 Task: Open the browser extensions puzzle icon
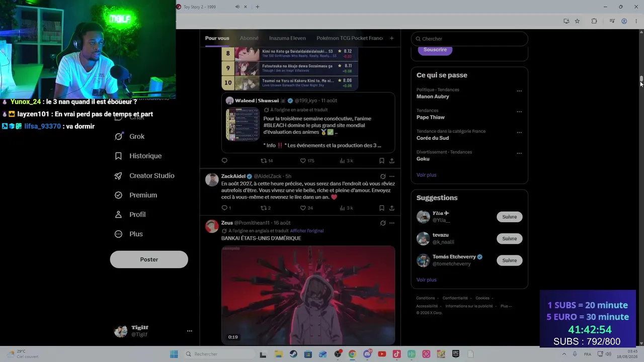pyautogui.click(x=594, y=21)
